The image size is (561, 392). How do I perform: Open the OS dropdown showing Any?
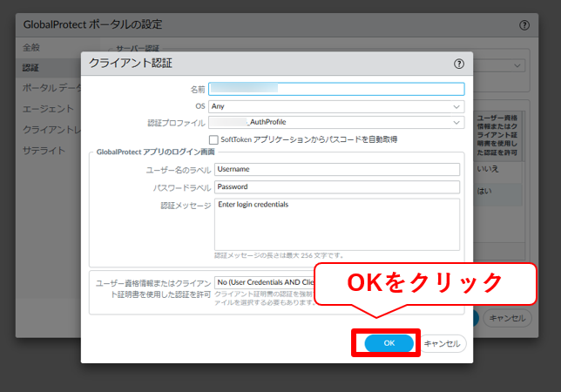[336, 106]
